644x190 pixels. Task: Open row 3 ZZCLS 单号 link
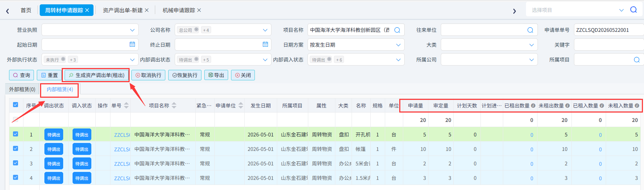pos(122,164)
